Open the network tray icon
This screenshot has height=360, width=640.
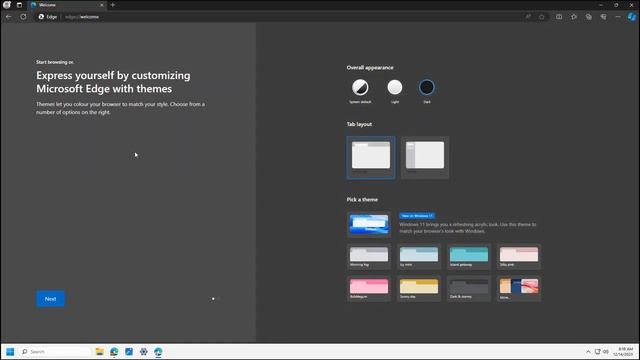(x=598, y=351)
